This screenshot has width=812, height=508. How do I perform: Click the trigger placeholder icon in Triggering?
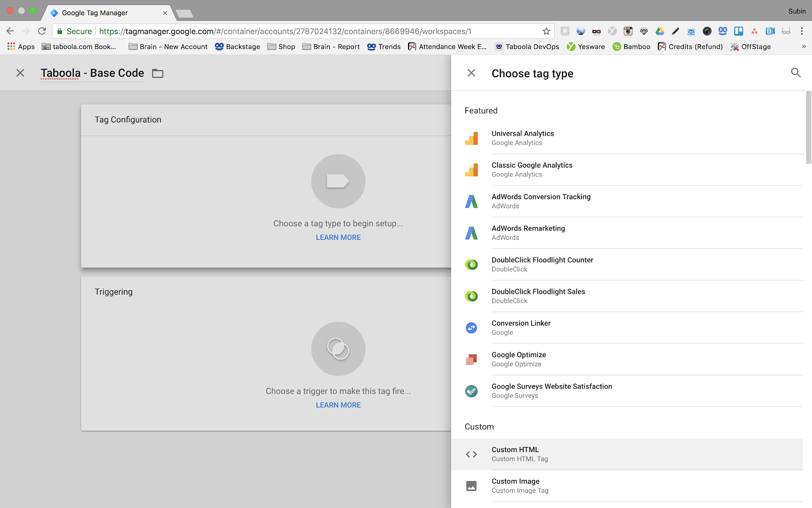pyautogui.click(x=338, y=348)
